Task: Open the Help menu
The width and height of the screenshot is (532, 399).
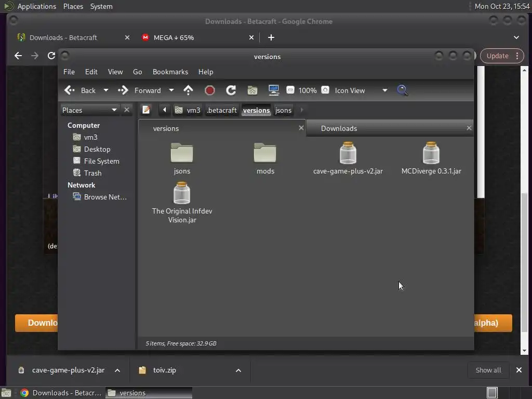Action: [x=206, y=72]
